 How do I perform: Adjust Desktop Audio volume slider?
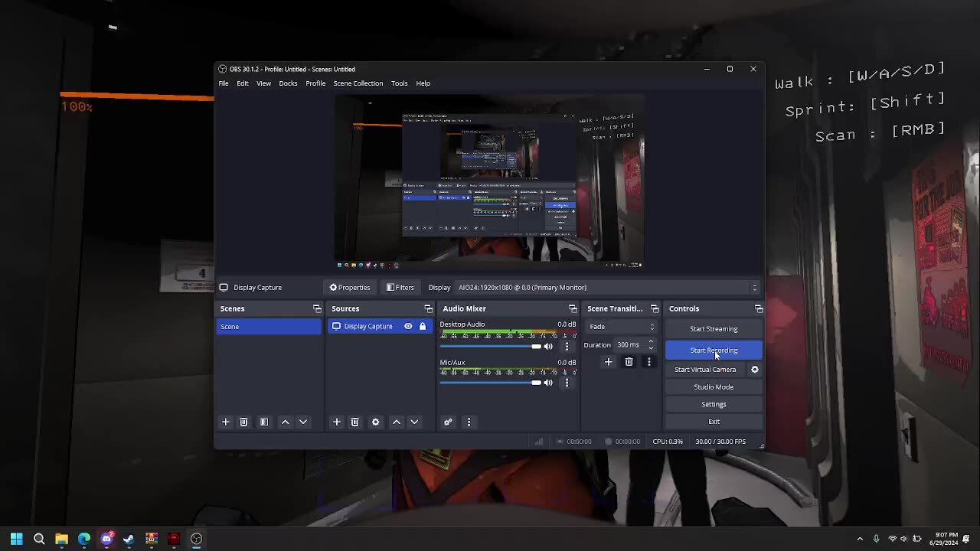[x=490, y=347]
